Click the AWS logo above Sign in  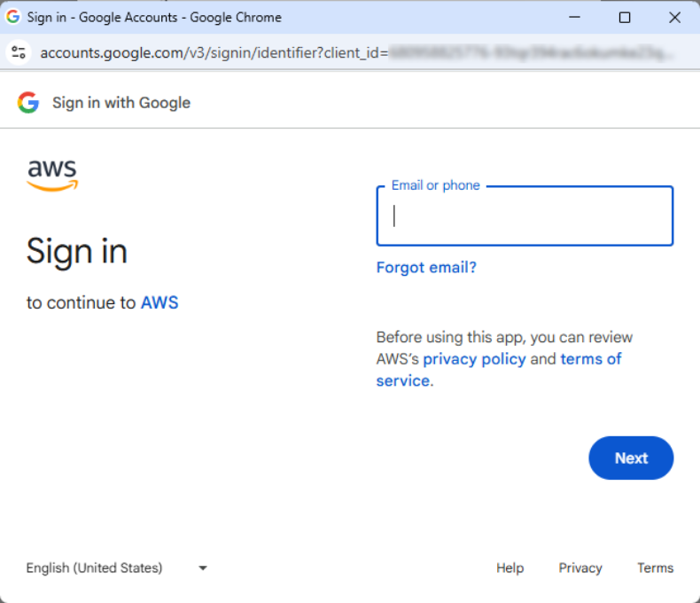(52, 175)
